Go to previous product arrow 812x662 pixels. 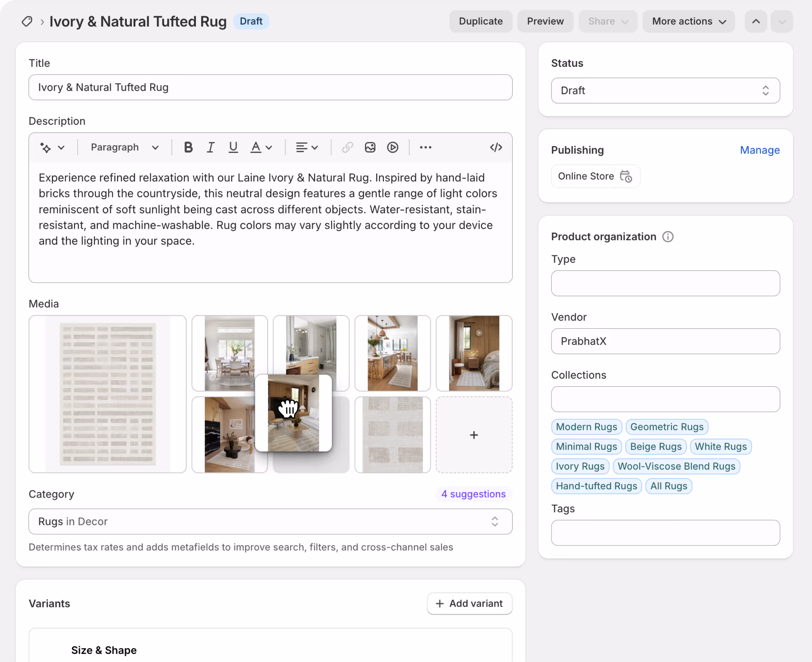pyautogui.click(x=756, y=21)
